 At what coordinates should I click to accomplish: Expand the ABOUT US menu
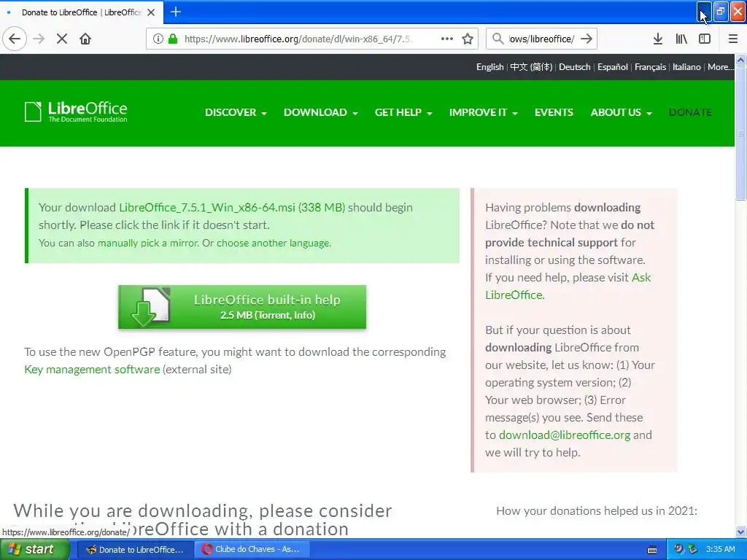point(621,112)
